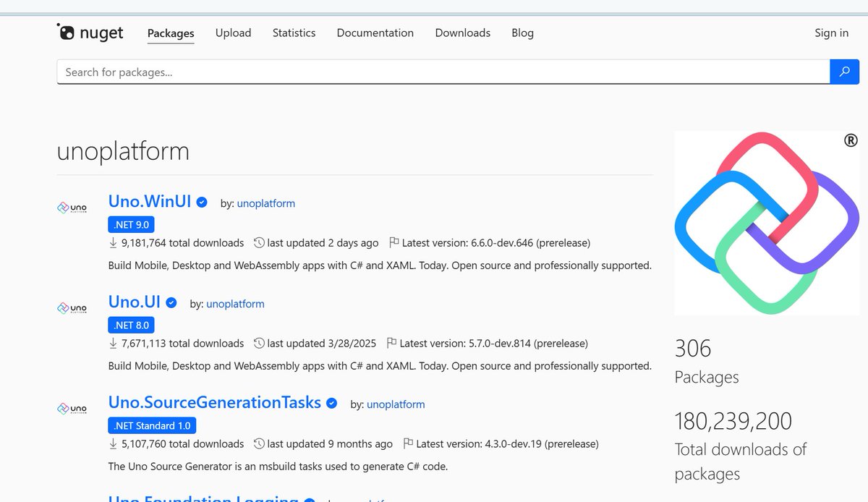This screenshot has height=502, width=868.
Task: Open the Documentation link in the header
Action: tap(375, 33)
